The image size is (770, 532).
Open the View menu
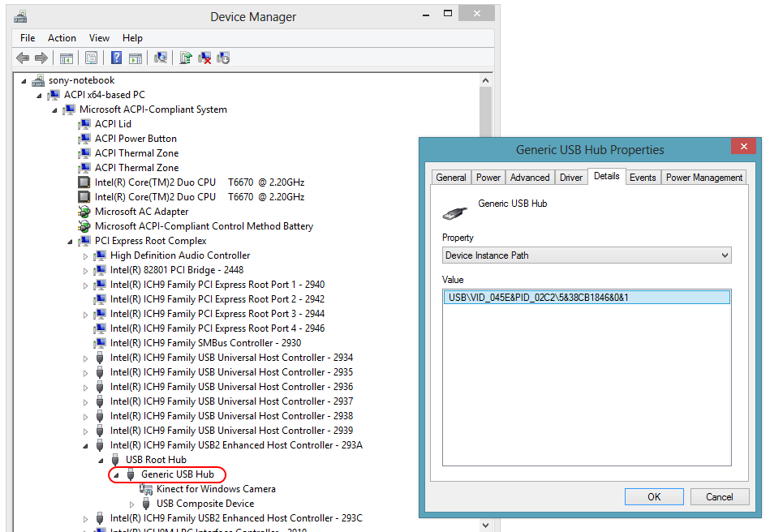click(99, 38)
